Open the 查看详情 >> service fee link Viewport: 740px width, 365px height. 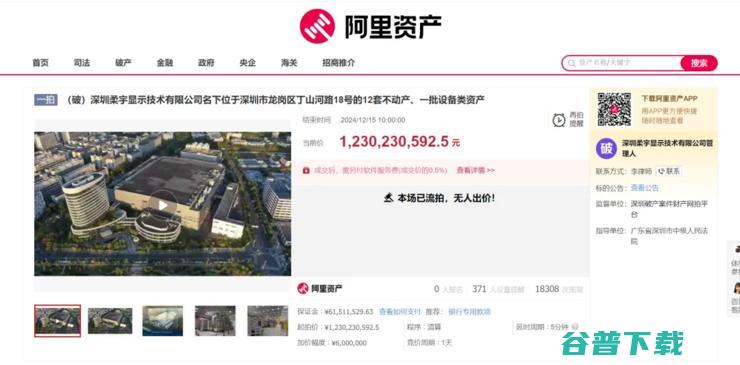[475, 170]
